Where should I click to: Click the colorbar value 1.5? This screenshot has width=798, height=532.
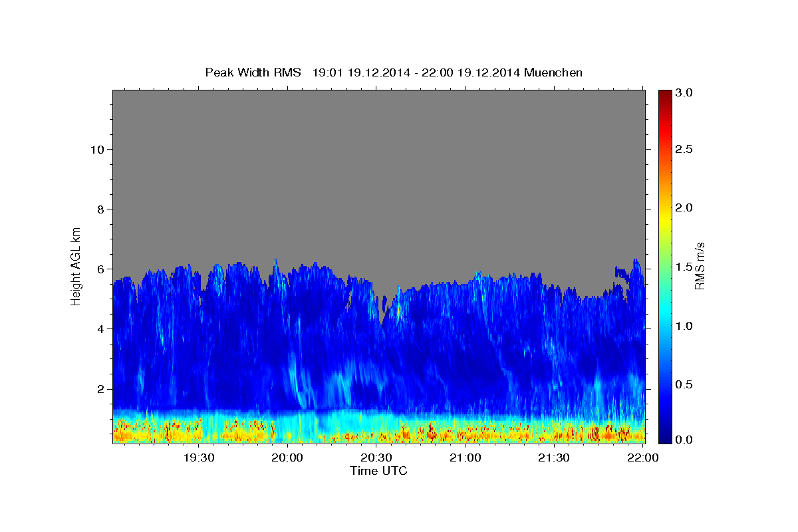click(686, 266)
